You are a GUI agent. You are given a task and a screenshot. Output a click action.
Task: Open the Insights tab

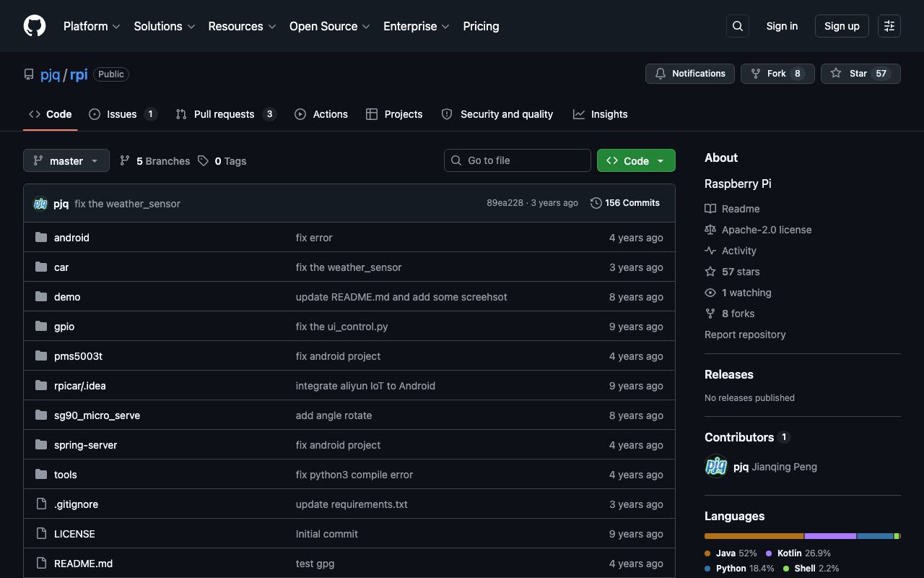tap(601, 114)
